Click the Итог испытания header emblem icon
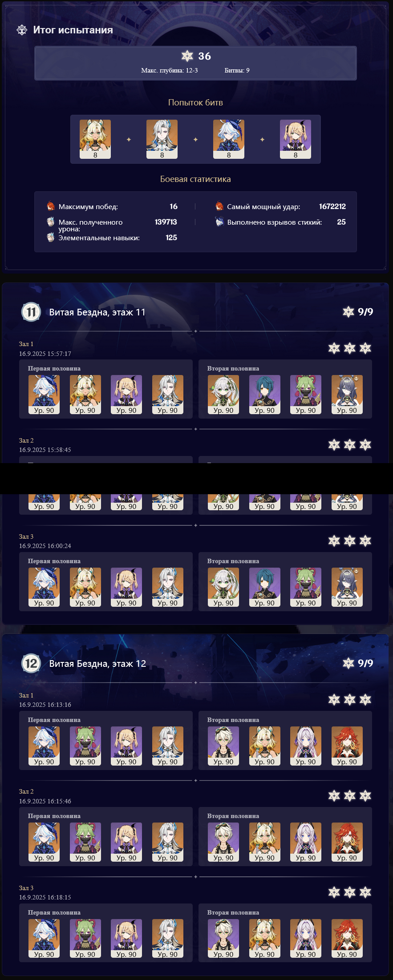The width and height of the screenshot is (393, 980). (x=22, y=30)
